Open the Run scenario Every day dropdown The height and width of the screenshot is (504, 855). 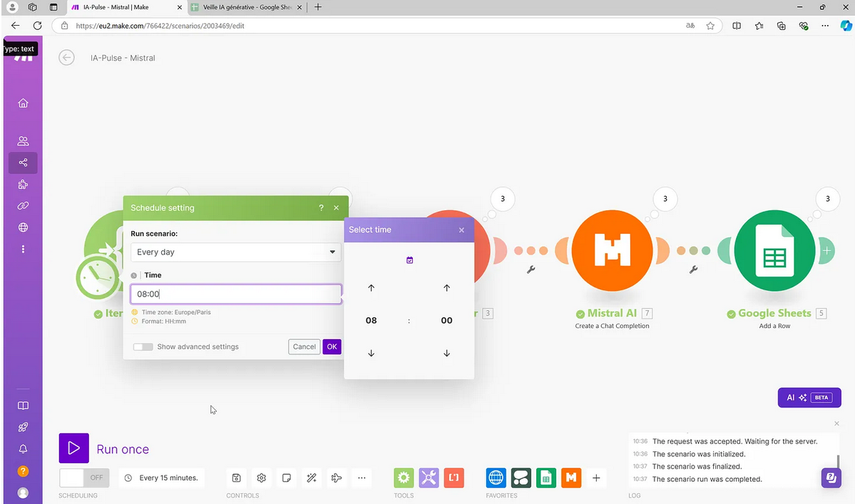pos(235,252)
